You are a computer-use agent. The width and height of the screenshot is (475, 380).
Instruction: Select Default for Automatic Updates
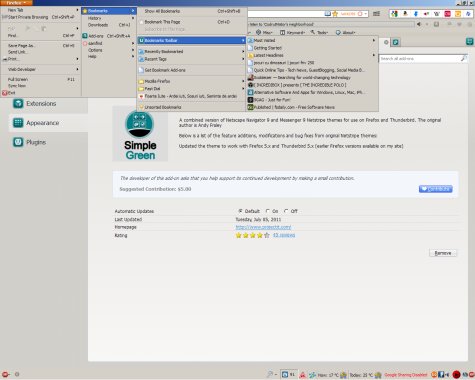(x=240, y=211)
